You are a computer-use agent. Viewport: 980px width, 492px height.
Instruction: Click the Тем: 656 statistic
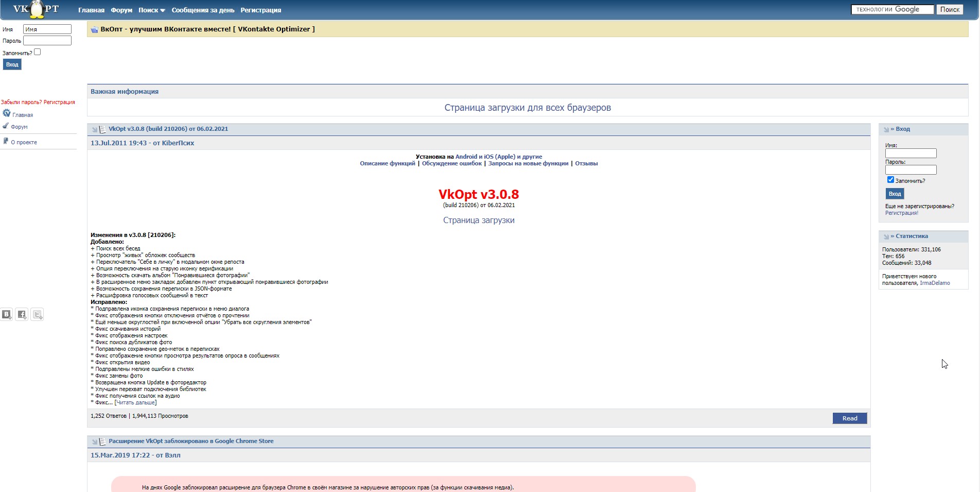(x=894, y=256)
